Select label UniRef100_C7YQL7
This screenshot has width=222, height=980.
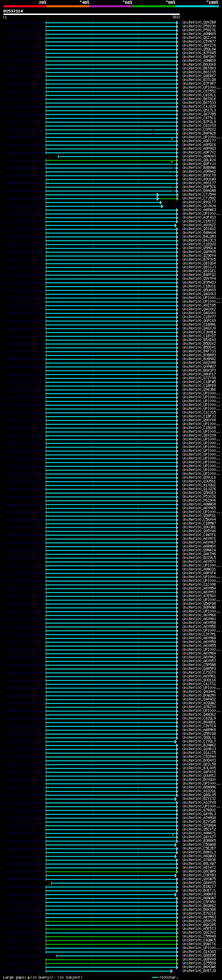tap(199, 741)
